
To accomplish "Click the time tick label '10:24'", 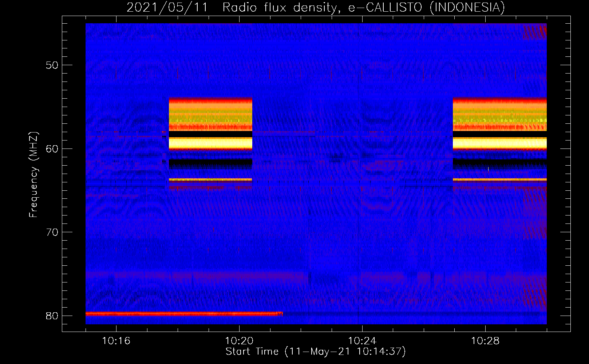I will [x=362, y=341].
